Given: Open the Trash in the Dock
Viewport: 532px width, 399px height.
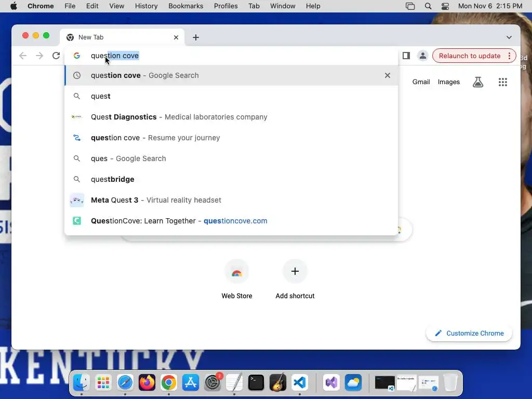Looking at the screenshot, I should coord(450,383).
